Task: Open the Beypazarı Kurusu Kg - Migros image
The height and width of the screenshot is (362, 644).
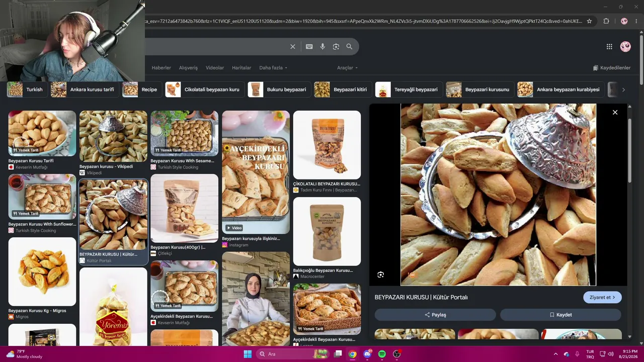Action: click(42, 271)
